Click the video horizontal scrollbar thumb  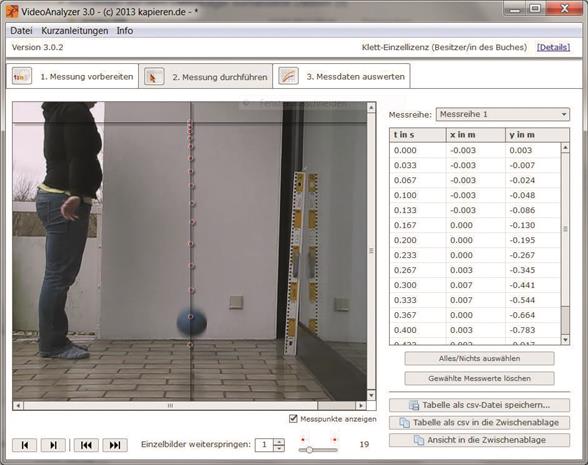pos(170,405)
